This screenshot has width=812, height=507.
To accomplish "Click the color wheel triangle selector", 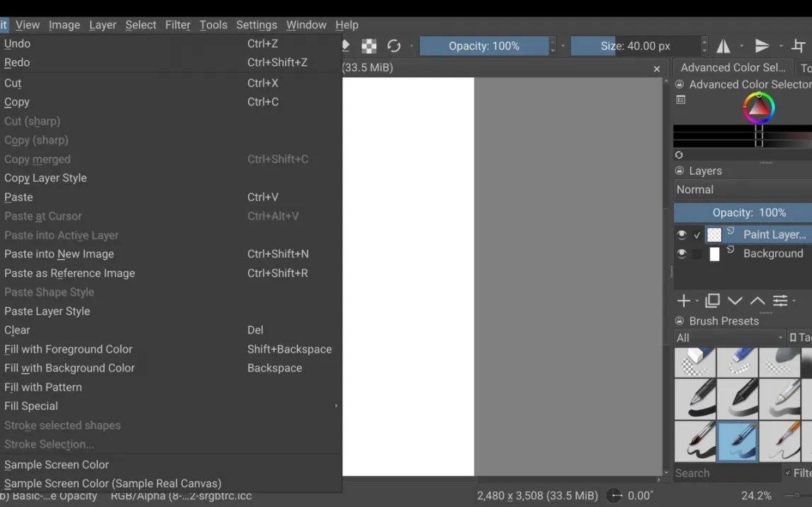I will [x=758, y=108].
